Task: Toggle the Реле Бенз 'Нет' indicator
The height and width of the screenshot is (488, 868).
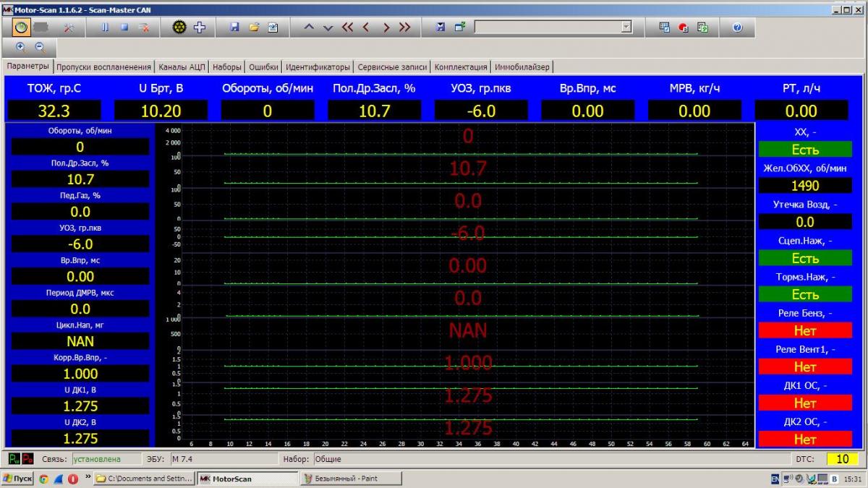Action: [805, 330]
